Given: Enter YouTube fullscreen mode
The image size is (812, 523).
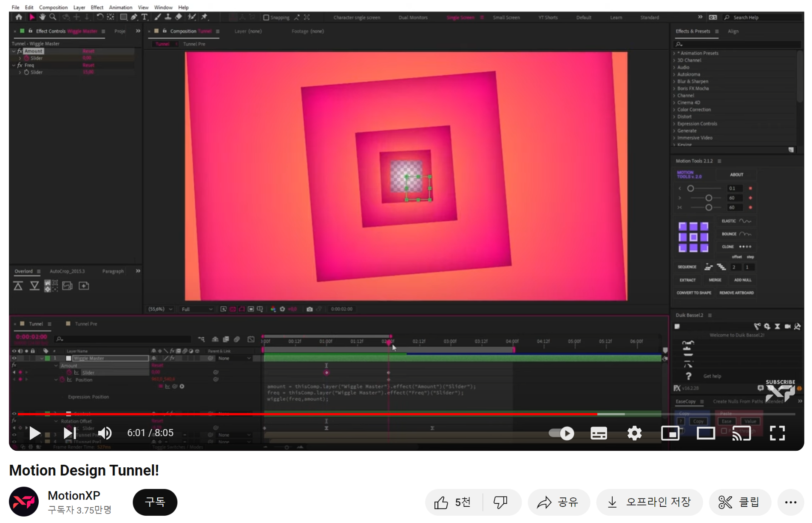Looking at the screenshot, I should (777, 433).
